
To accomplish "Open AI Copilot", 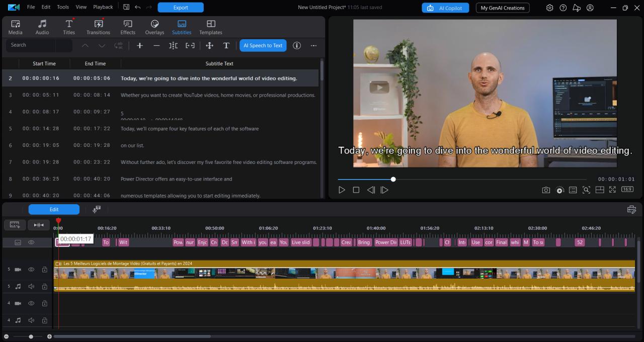I will pyautogui.click(x=445, y=8).
